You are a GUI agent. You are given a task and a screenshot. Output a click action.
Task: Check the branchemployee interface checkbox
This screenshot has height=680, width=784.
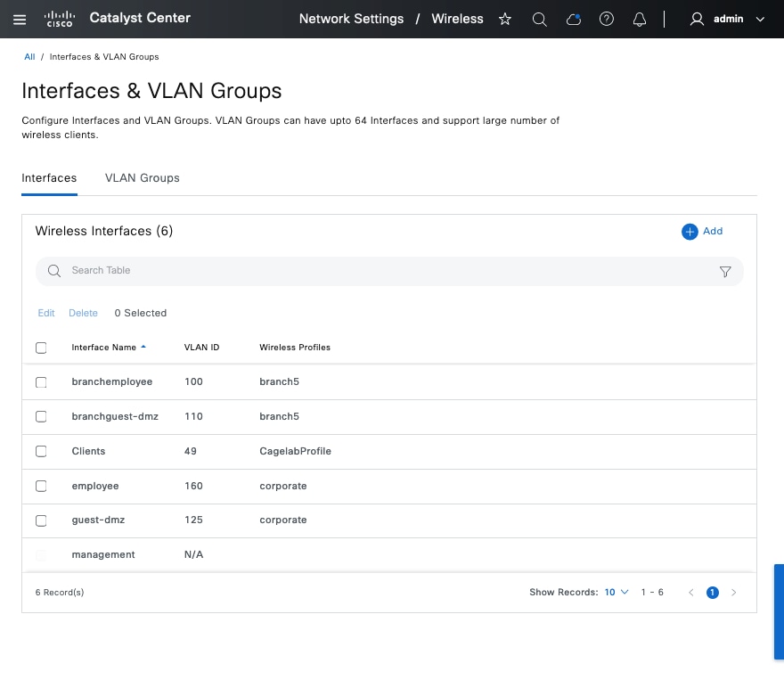click(x=41, y=382)
